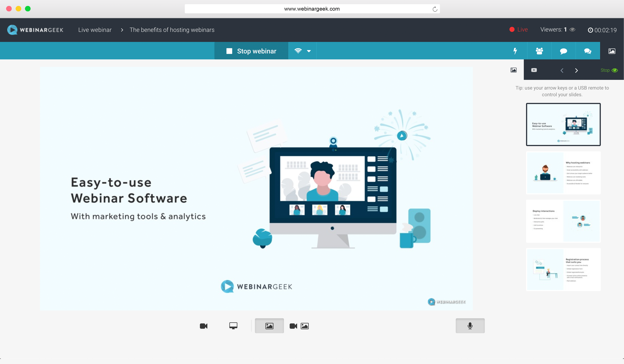Image resolution: width=624 pixels, height=364 pixels.
Task: Click the Stop webinar button
Action: (251, 51)
